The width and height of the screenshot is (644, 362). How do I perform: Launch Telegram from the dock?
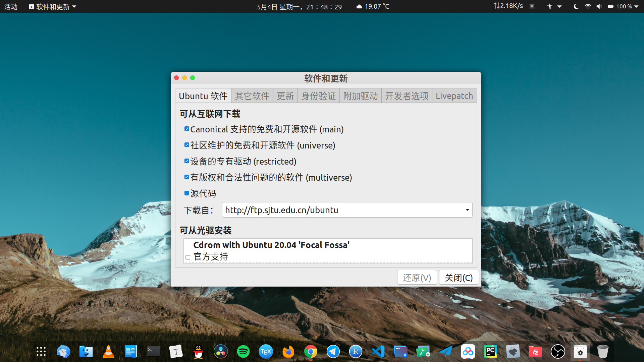click(333, 352)
